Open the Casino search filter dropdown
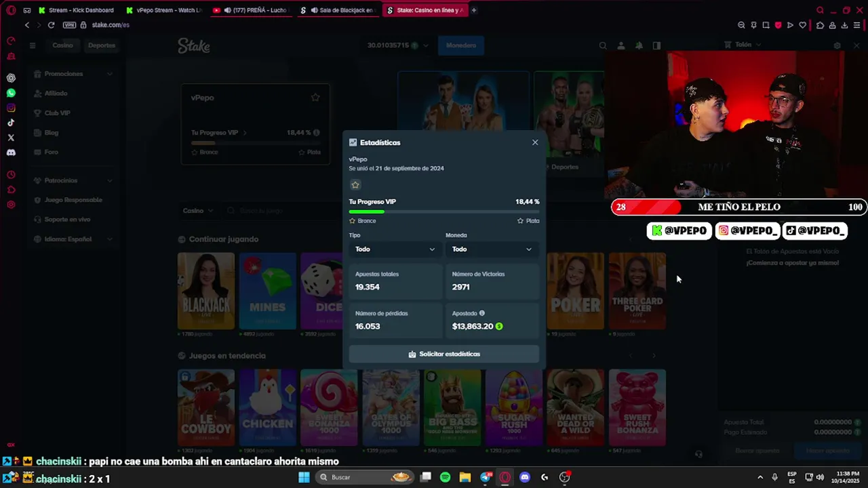 (198, 211)
